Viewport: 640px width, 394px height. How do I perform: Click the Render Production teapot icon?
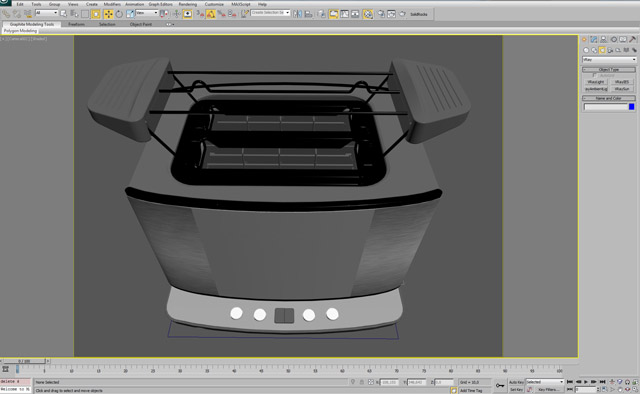pos(402,14)
